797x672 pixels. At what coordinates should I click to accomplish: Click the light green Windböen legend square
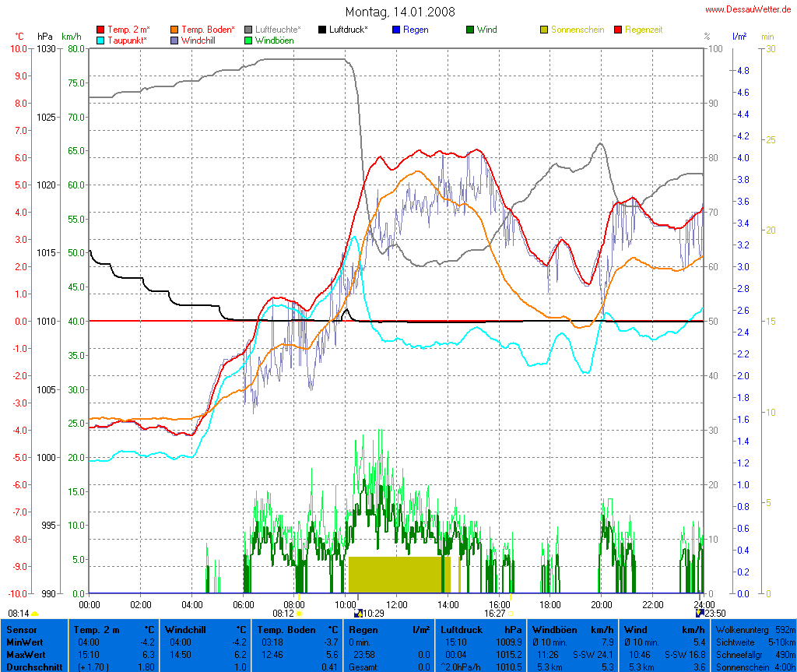[x=248, y=40]
